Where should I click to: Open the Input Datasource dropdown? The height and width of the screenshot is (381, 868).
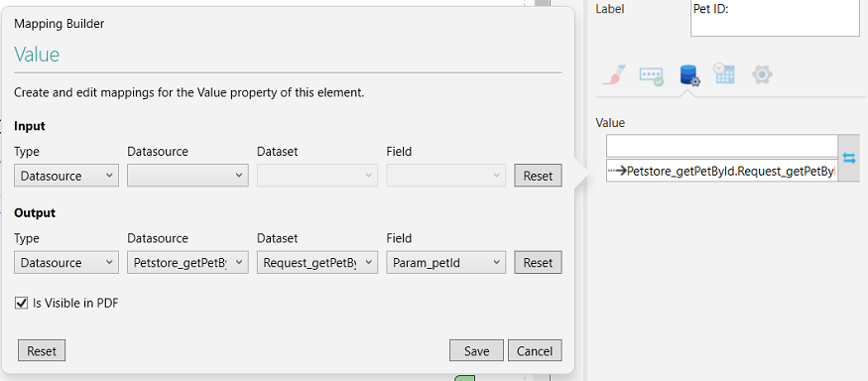click(187, 176)
